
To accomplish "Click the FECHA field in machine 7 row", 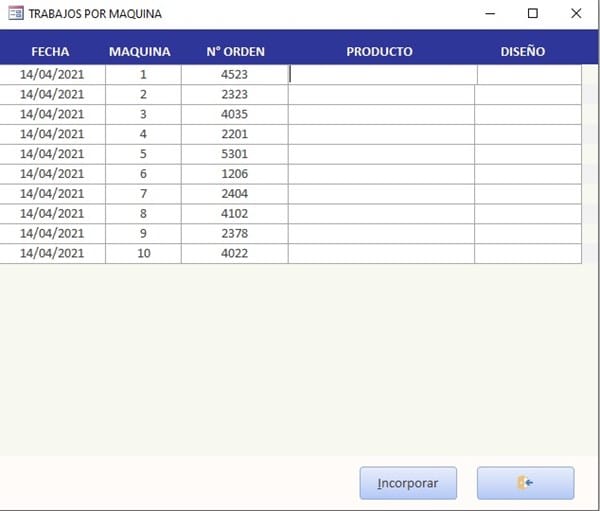I will [52, 194].
